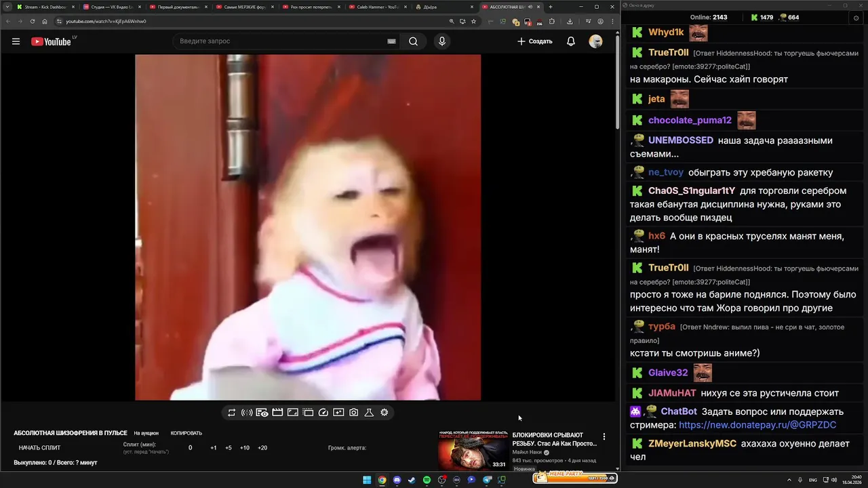Open Chrome extensions puzzle icon
The height and width of the screenshot is (488, 868).
pyautogui.click(x=552, y=21)
